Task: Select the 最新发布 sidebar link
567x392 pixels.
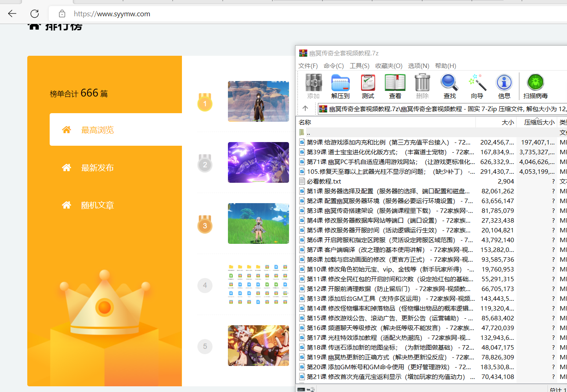Action: click(97, 167)
